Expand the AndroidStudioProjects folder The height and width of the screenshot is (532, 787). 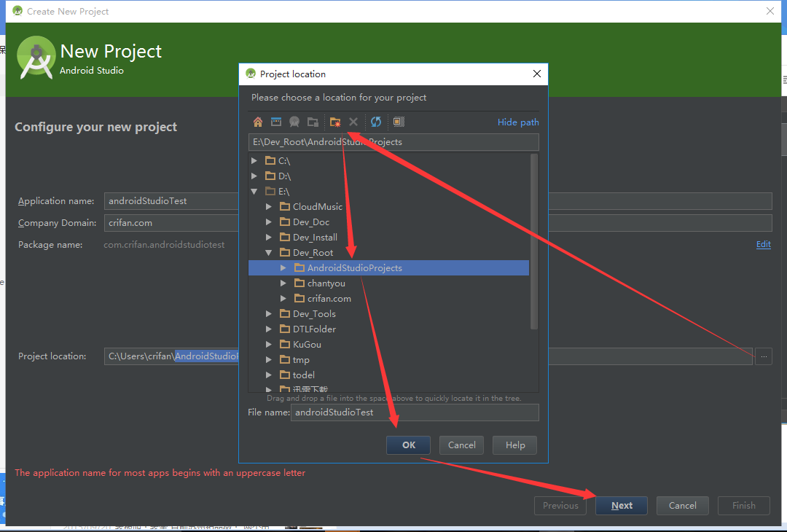click(283, 268)
